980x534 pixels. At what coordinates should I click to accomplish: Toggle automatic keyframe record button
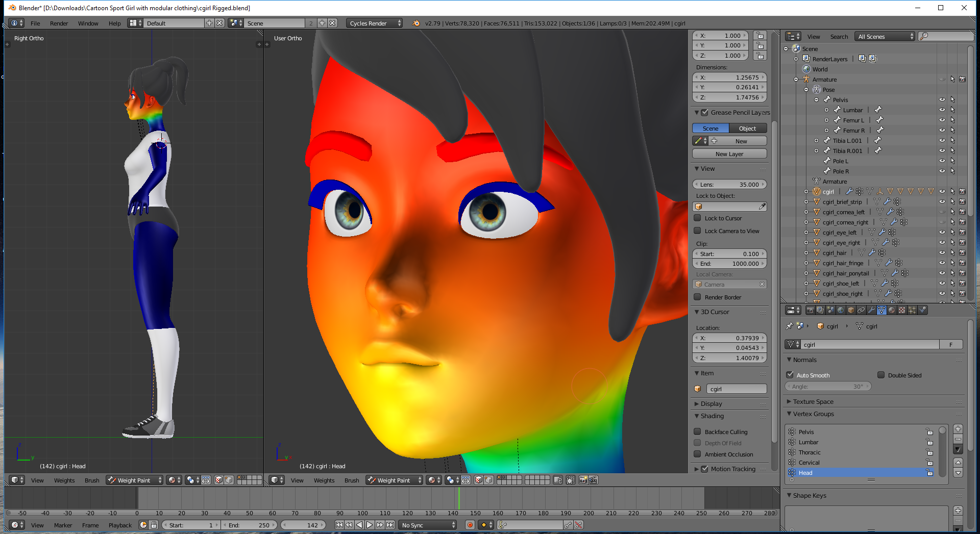pos(470,525)
